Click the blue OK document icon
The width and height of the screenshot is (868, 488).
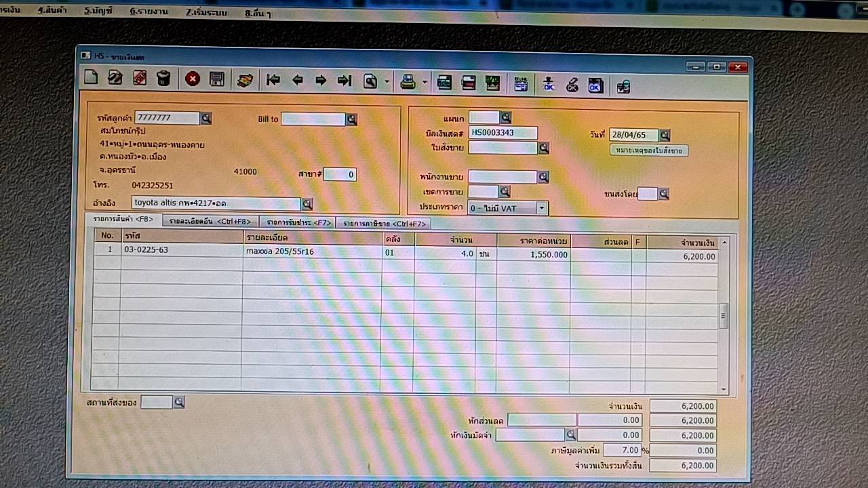(x=595, y=85)
